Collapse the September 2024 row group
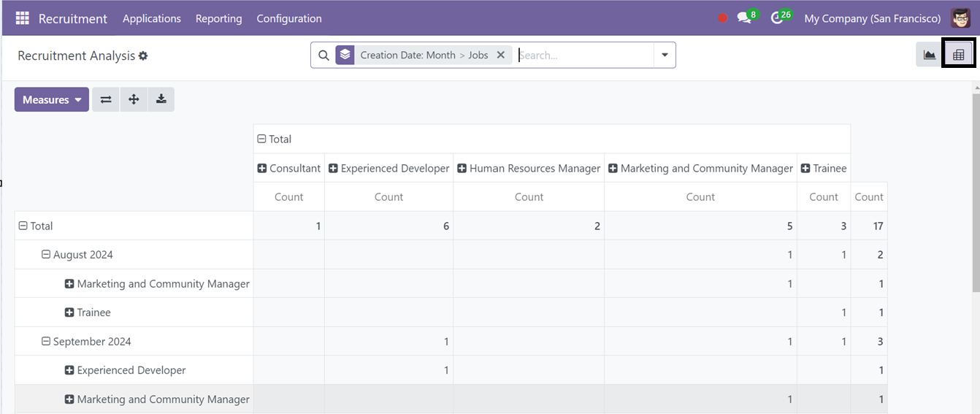 pos(46,342)
